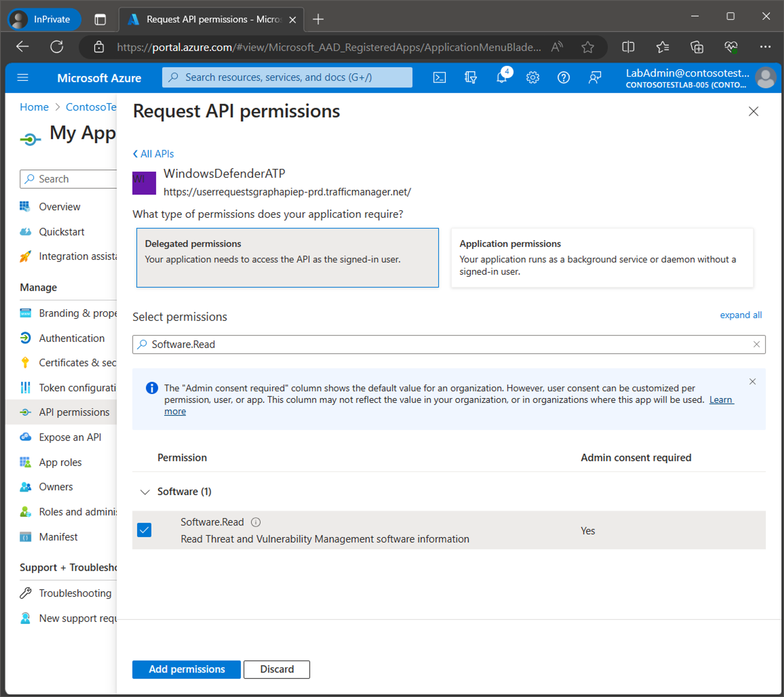Viewport: 784px width, 697px height.
Task: Select Application permissions card
Action: click(x=602, y=258)
